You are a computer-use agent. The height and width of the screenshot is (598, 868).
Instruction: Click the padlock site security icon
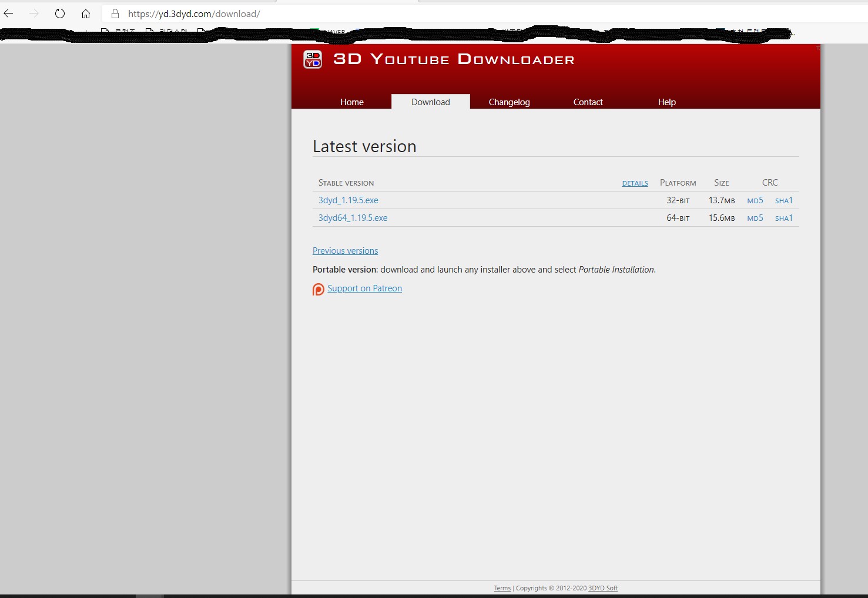115,14
